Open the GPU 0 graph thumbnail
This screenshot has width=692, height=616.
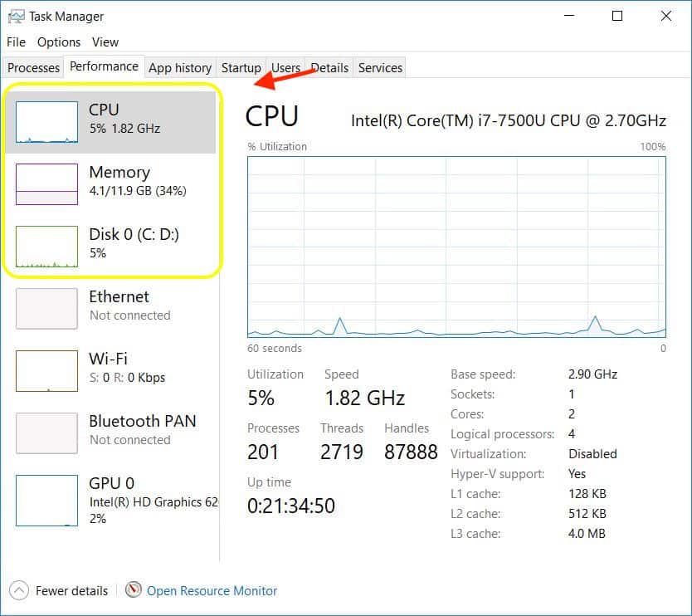tap(47, 501)
